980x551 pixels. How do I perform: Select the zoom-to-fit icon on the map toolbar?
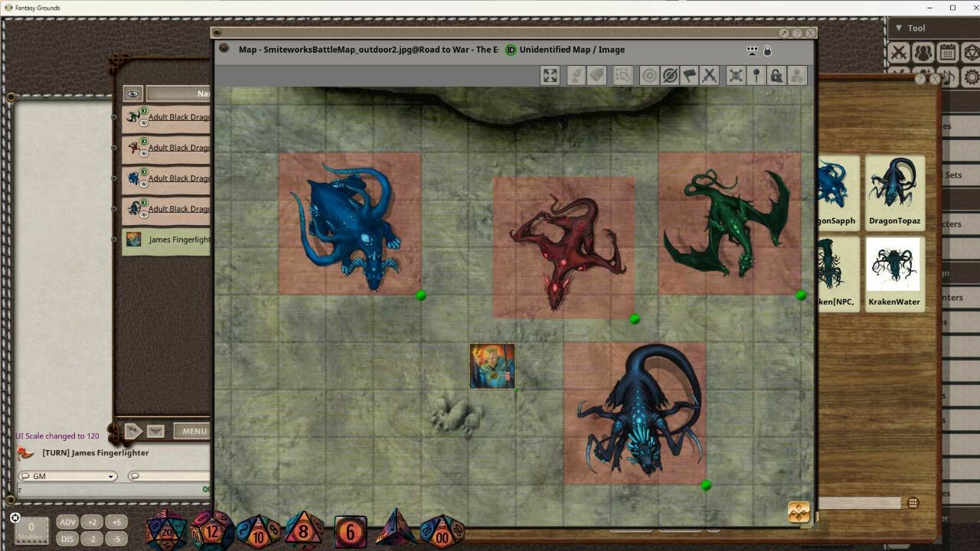coord(549,75)
